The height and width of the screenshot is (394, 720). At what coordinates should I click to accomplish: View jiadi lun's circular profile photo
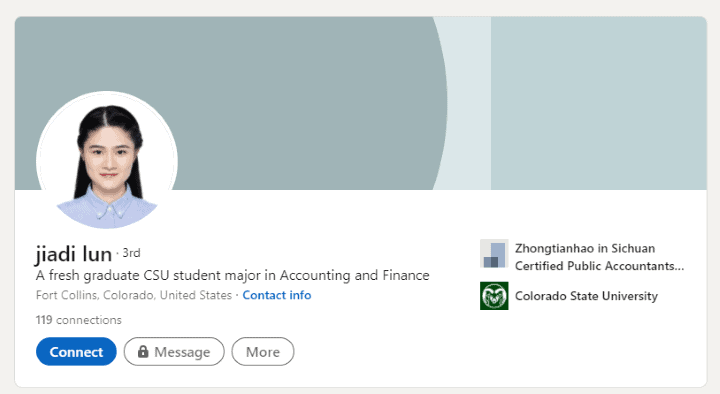[x=107, y=160]
